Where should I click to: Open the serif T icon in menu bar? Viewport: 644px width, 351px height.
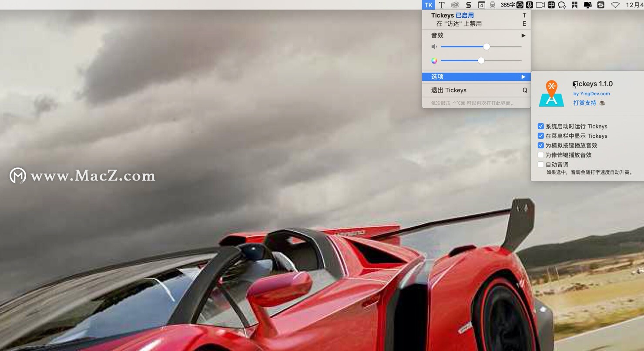click(441, 5)
